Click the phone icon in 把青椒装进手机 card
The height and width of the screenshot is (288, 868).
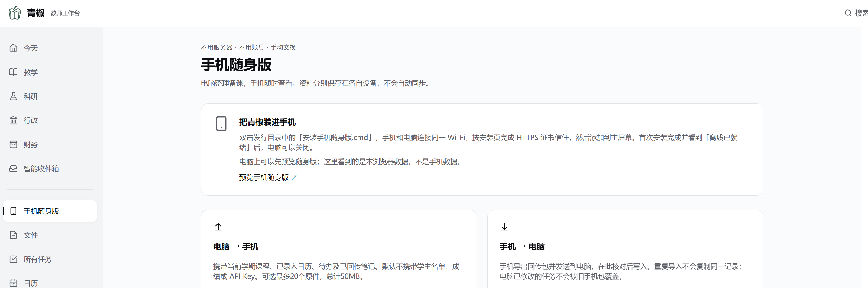click(x=221, y=124)
